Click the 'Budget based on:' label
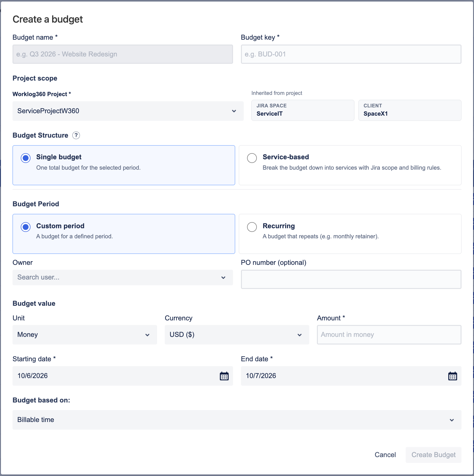Viewport: 474px width, 476px height. coord(41,400)
